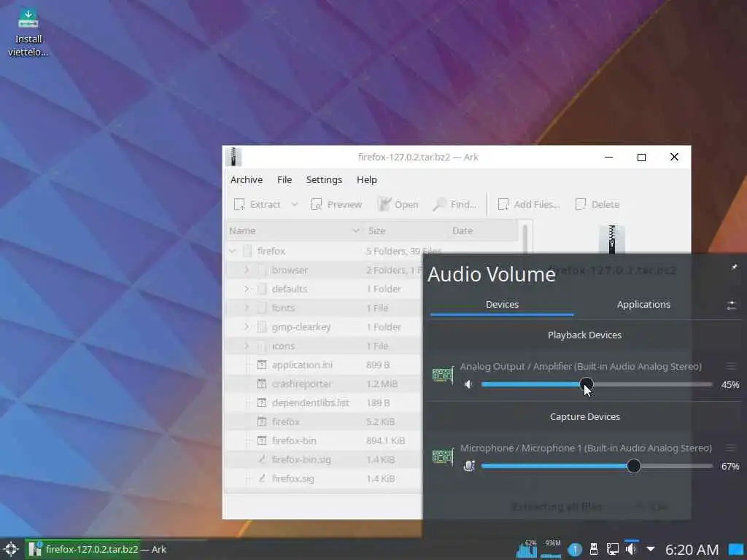
Task: Open the Extract dropdown arrow
Action: 295,204
